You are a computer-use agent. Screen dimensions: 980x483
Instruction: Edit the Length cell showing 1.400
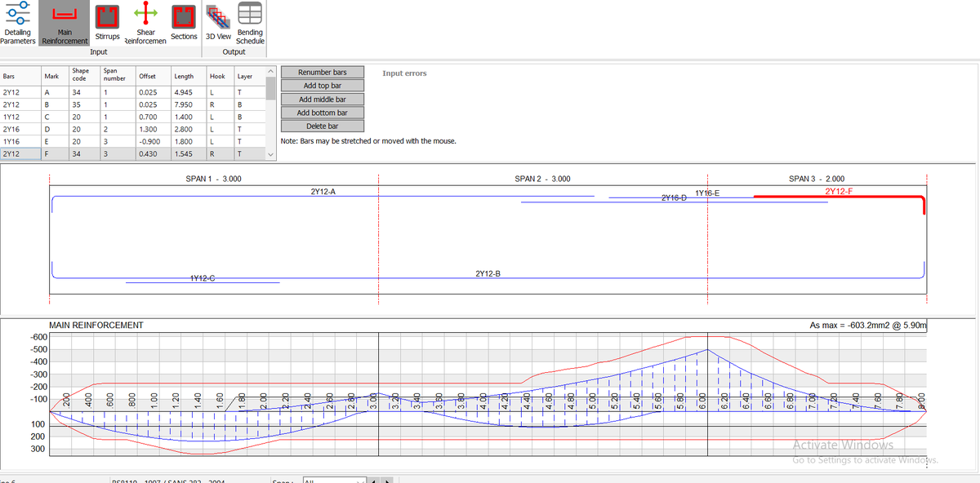[x=189, y=117]
